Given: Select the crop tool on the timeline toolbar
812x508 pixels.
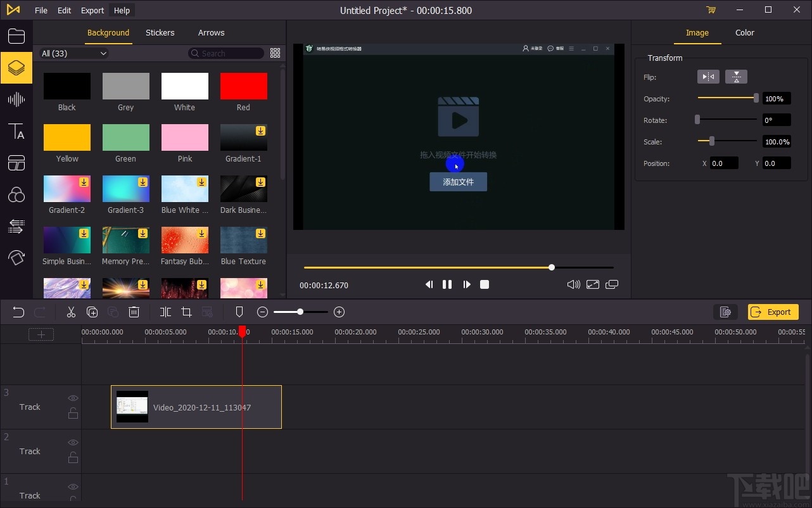Looking at the screenshot, I should pos(186,312).
